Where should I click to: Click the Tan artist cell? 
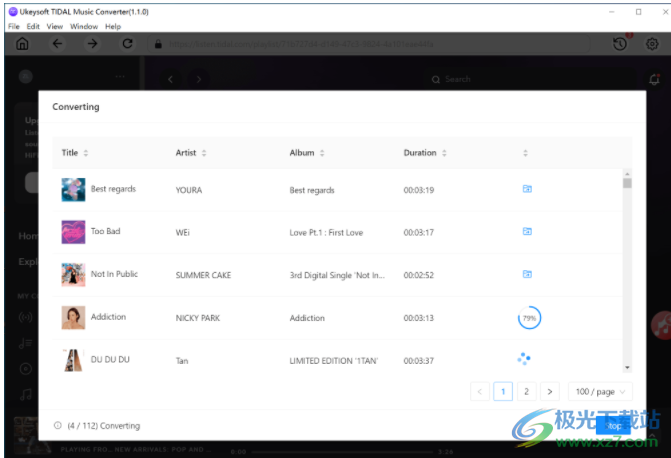tap(182, 361)
